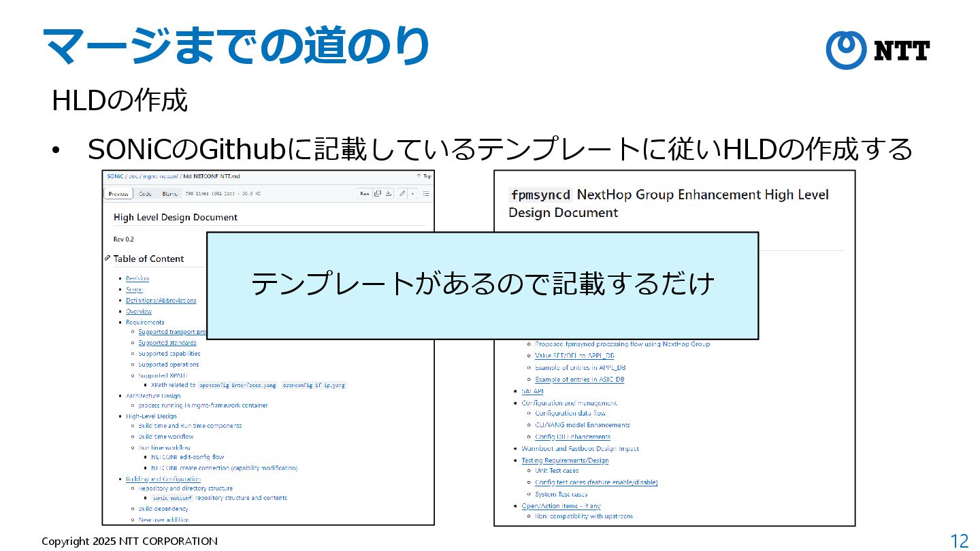980x551 pixels.
Task: Open libnl compatibility with upstream link
Action: click(583, 516)
